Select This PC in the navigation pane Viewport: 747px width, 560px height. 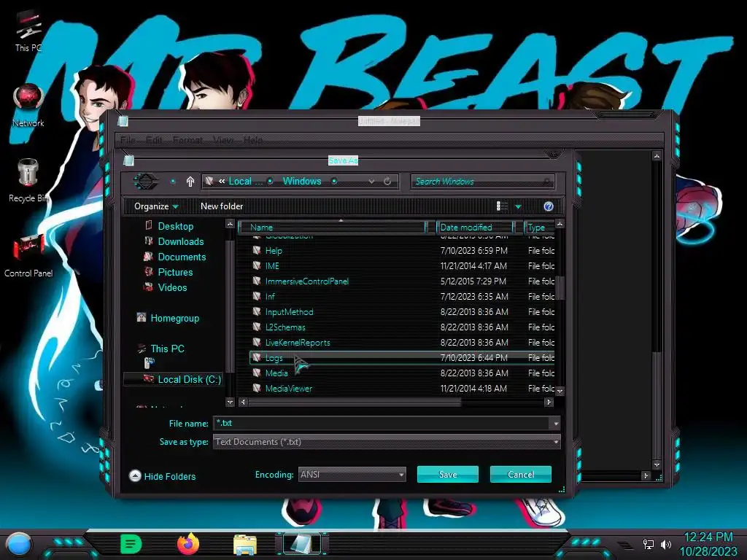pyautogui.click(x=167, y=349)
